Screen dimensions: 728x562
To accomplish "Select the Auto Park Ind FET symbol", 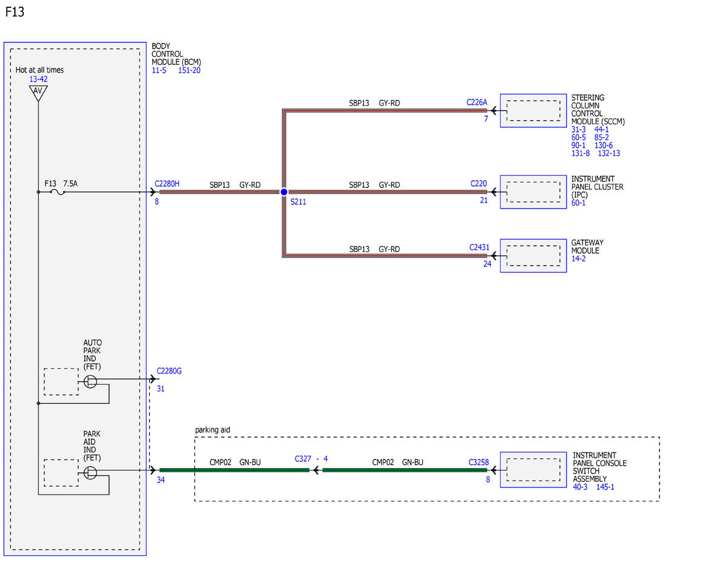I will tap(90, 381).
